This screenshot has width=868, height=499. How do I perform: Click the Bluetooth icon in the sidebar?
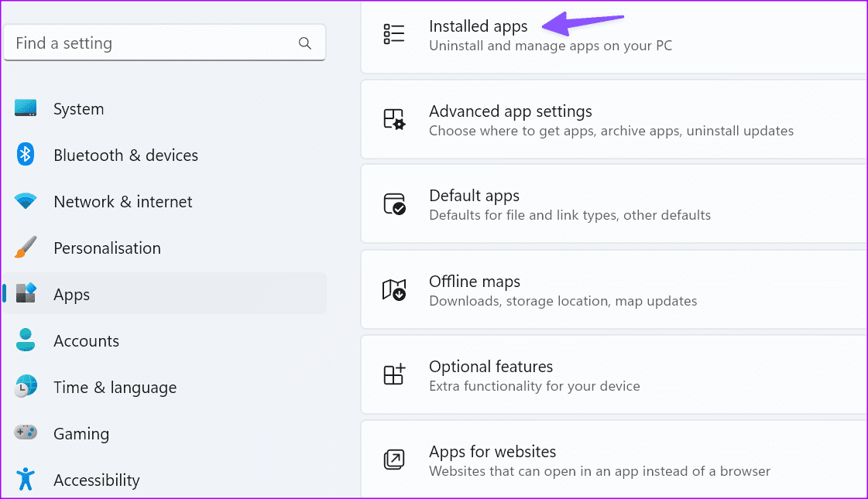(26, 155)
